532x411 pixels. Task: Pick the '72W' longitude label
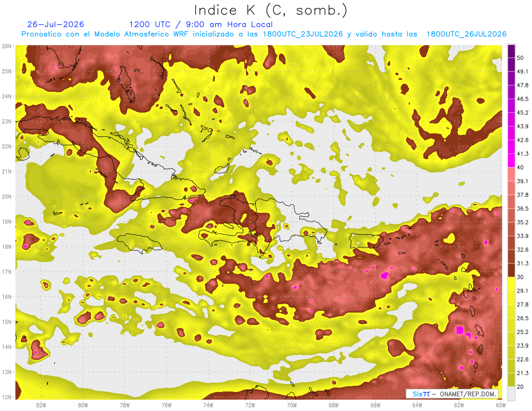[x=250, y=405]
